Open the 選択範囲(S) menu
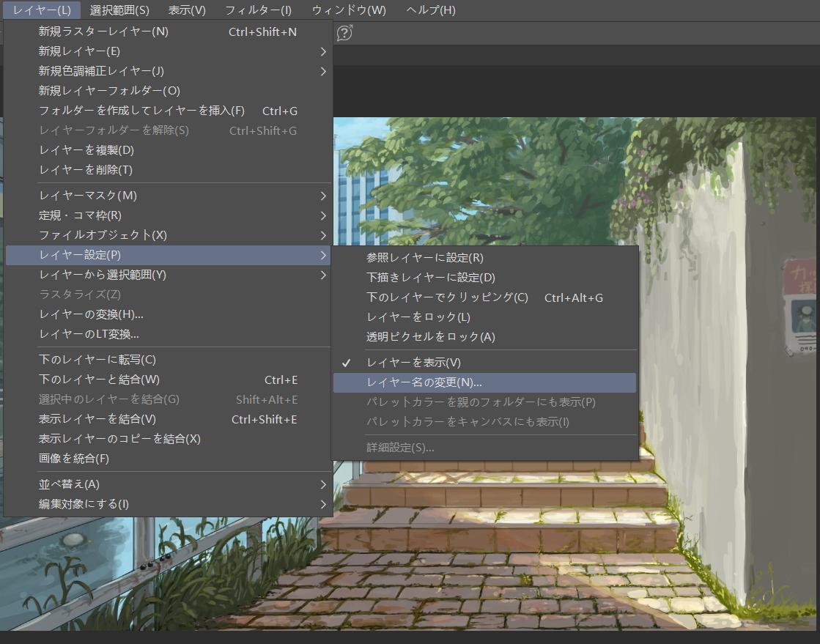This screenshot has height=644, width=820. [119, 10]
